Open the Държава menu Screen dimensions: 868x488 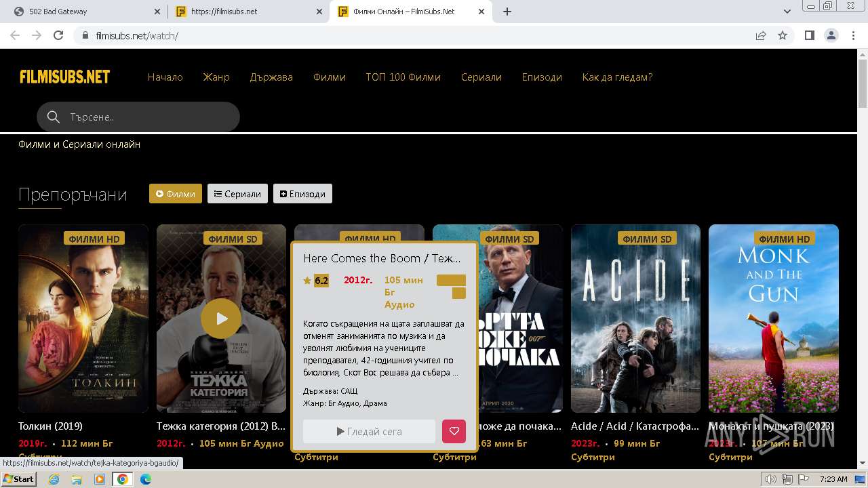pos(271,77)
